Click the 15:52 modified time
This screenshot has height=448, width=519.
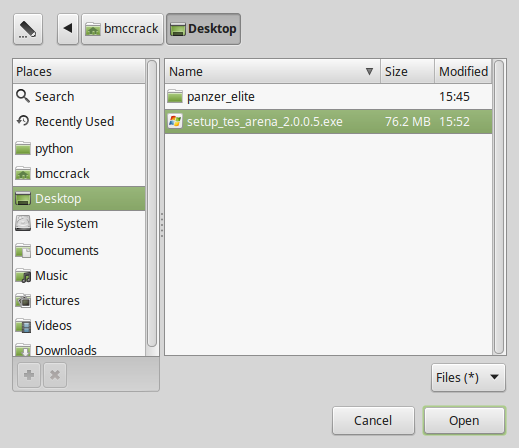[x=454, y=121]
